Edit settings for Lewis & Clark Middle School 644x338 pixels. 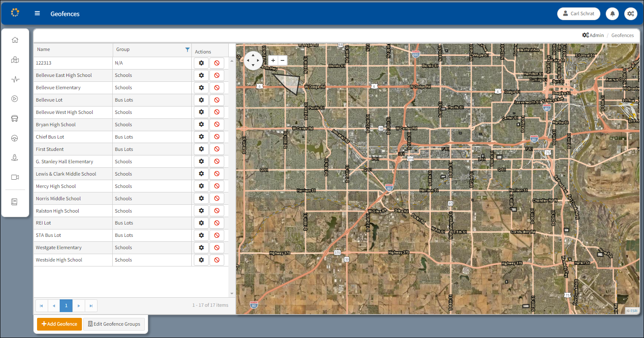tap(201, 174)
